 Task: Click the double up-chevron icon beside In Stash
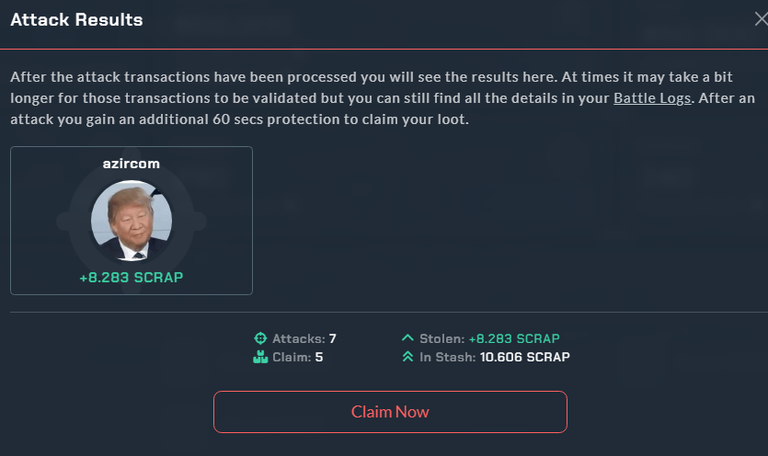coord(408,357)
